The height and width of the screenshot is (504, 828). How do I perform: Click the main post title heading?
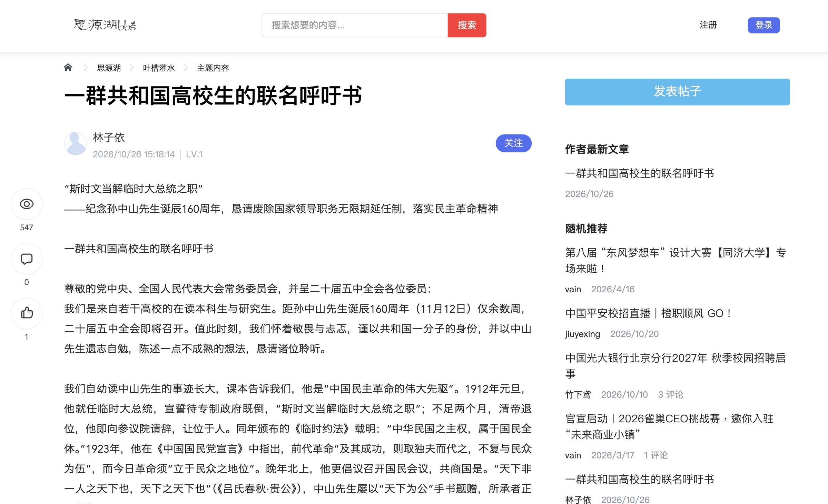[x=213, y=95]
